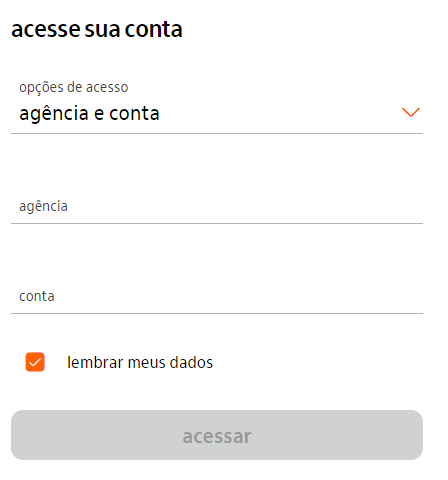Viewport: 448px width, 480px height.
Task: Submit login with the gray acessar button
Action: click(217, 435)
